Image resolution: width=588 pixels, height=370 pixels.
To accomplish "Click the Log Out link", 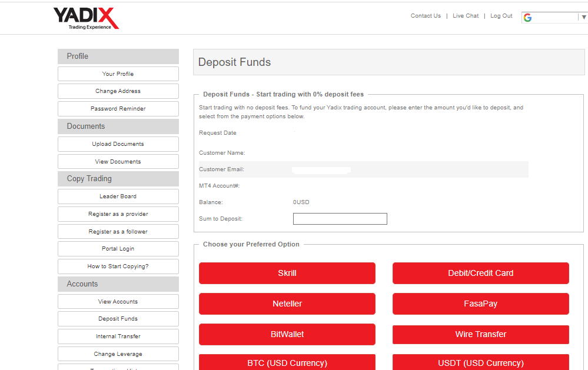I will [x=501, y=16].
